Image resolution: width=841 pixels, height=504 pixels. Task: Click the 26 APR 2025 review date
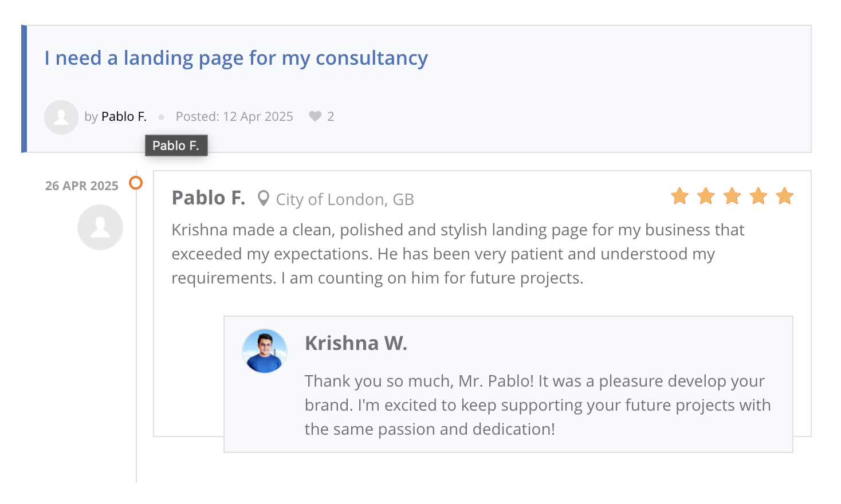82,186
